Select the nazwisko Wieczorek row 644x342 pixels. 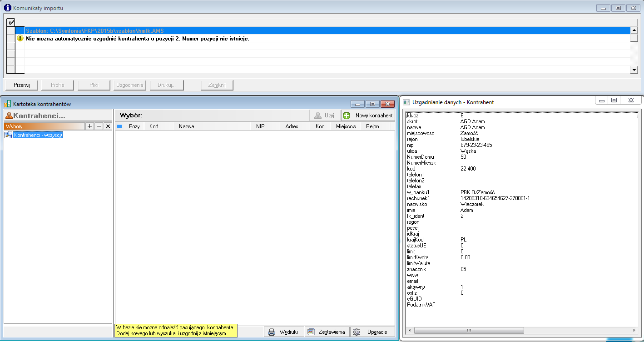click(x=522, y=204)
